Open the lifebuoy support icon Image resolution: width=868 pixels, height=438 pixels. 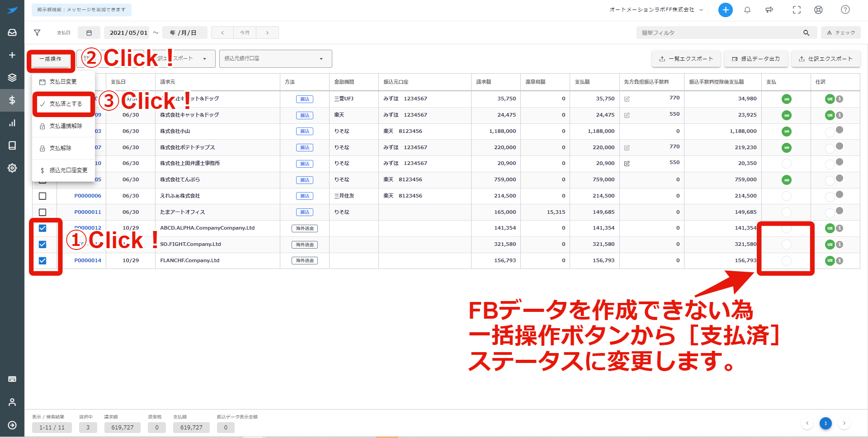click(818, 10)
